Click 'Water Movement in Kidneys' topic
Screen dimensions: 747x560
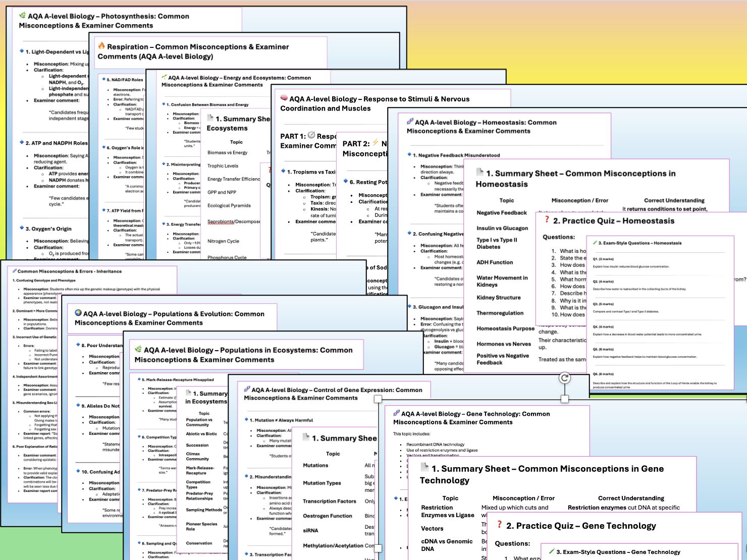502,281
